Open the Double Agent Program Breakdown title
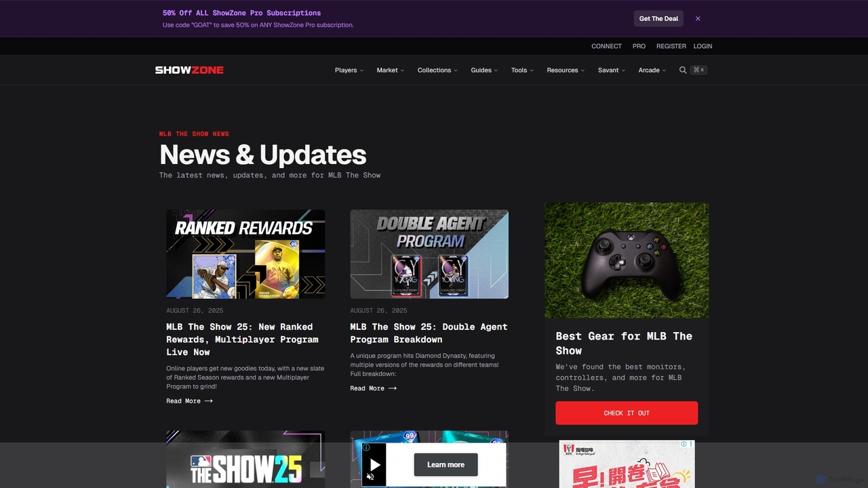This screenshot has width=868, height=488. click(x=429, y=333)
